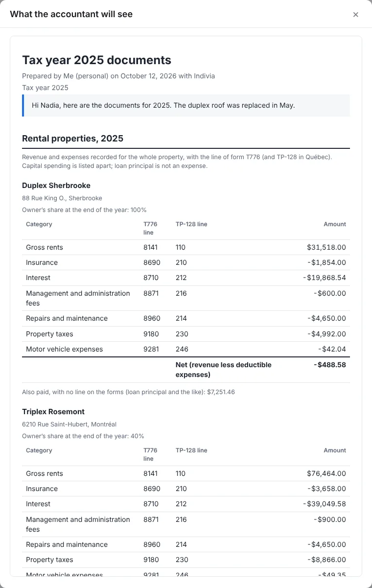Click the 88 Rue King O. address

[x=62, y=198]
